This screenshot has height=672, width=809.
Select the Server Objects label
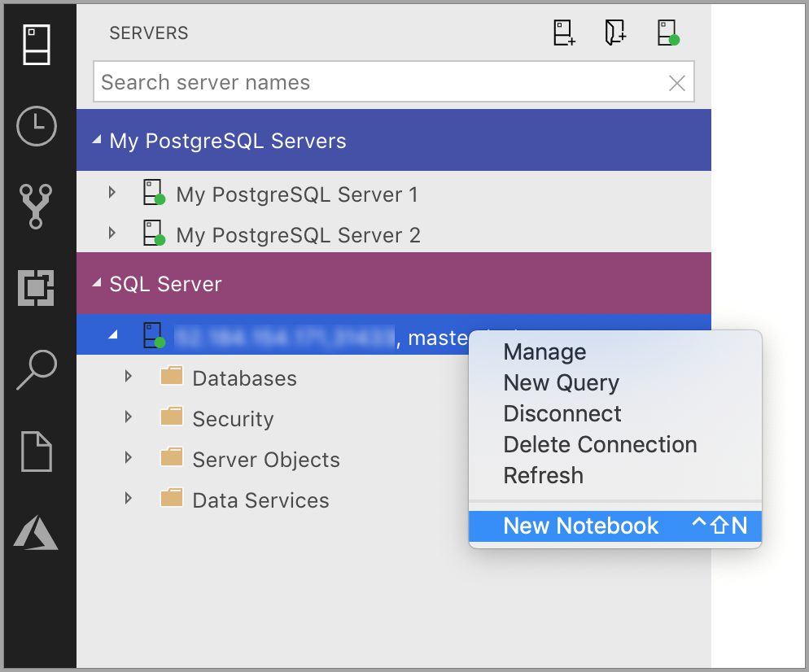point(266,460)
